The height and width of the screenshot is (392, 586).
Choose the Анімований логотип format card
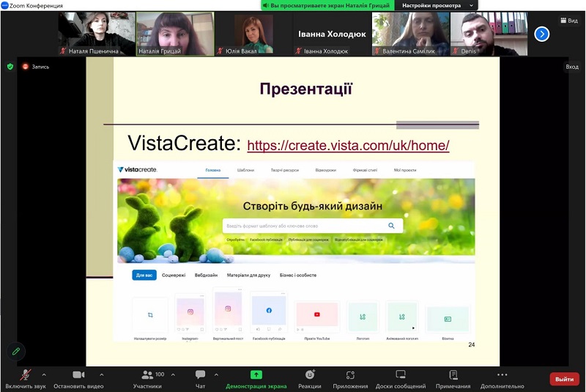pyautogui.click(x=401, y=317)
